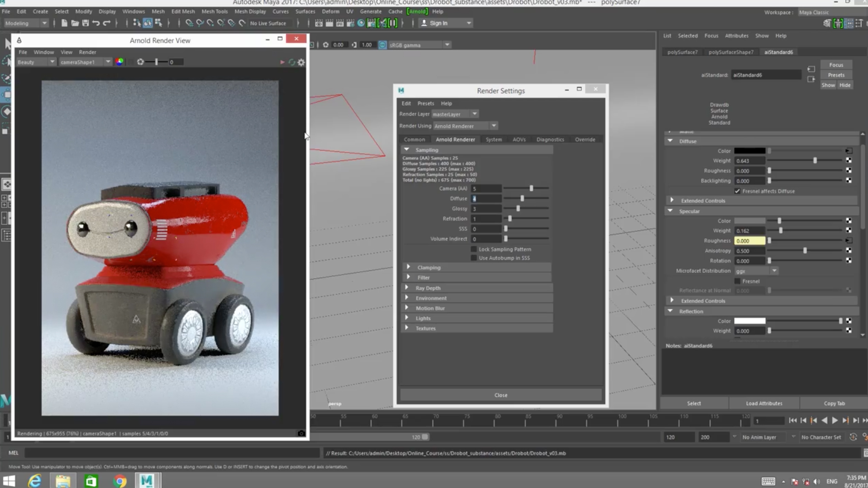
Task: Open the Render Using Arnold Renderer dropdown
Action: (x=465, y=126)
